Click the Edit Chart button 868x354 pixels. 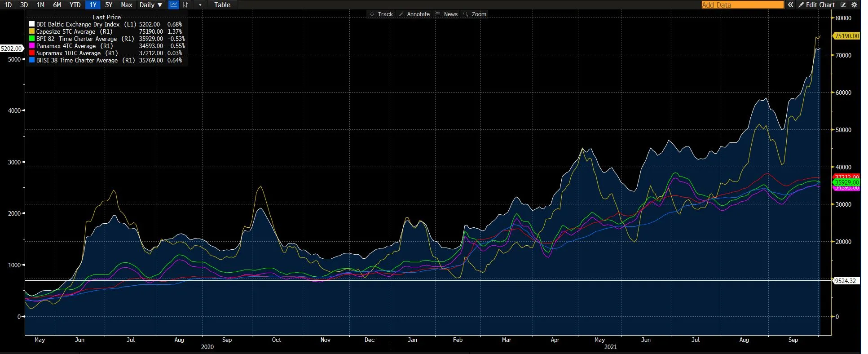pyautogui.click(x=817, y=5)
